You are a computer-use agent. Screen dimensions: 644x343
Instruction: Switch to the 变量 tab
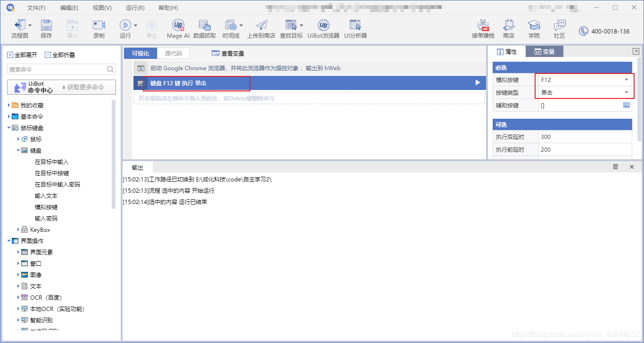[545, 52]
